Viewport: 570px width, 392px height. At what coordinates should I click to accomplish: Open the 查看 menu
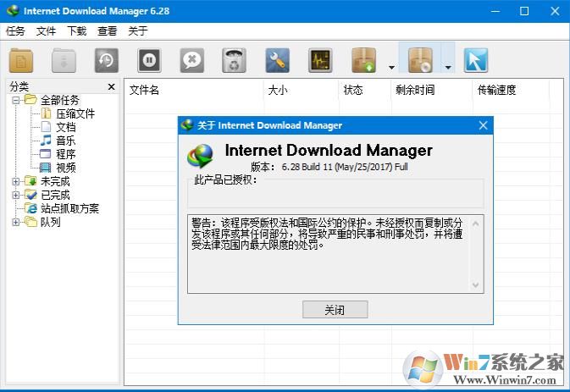pyautogui.click(x=107, y=31)
